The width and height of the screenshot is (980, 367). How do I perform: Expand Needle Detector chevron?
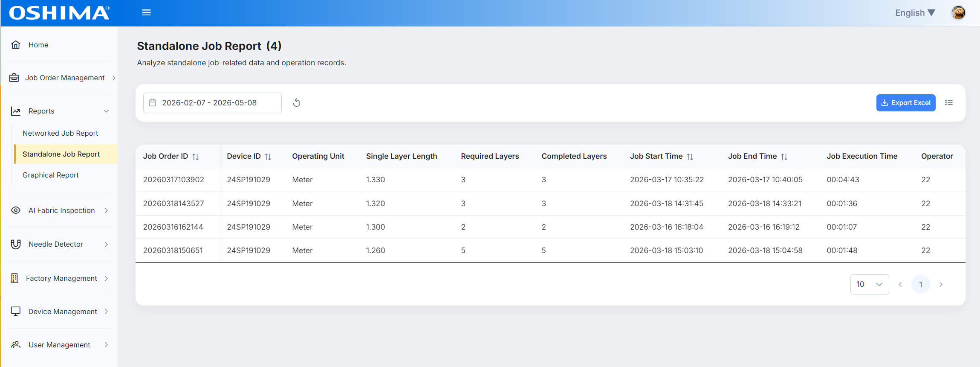(x=107, y=244)
